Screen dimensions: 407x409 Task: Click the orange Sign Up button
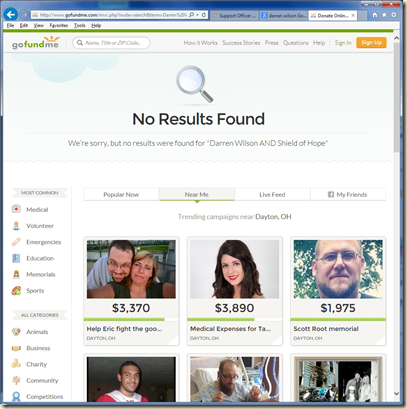(371, 42)
